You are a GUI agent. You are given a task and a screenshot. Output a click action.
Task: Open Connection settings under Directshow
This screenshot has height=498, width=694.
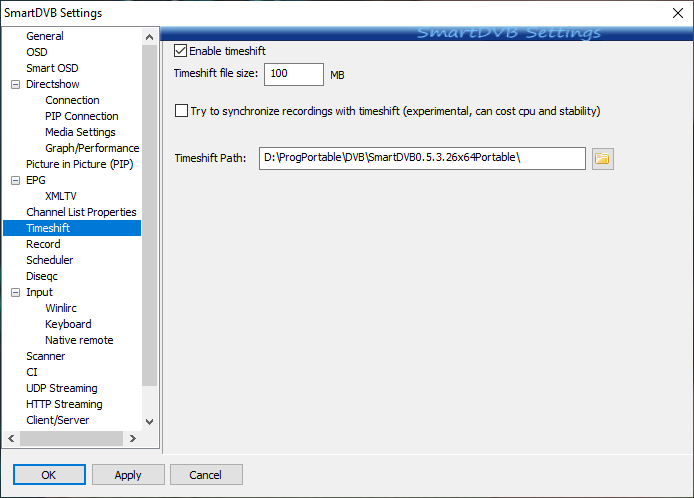tap(72, 100)
